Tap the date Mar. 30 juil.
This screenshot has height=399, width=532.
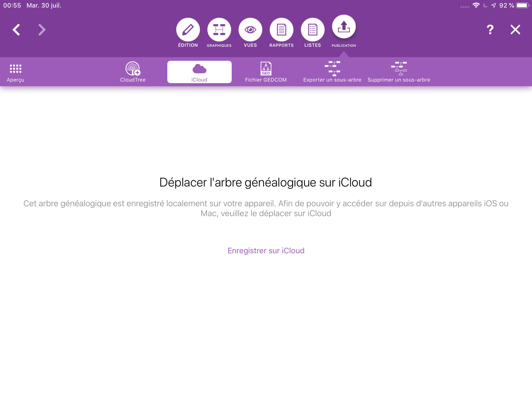pyautogui.click(x=44, y=5)
